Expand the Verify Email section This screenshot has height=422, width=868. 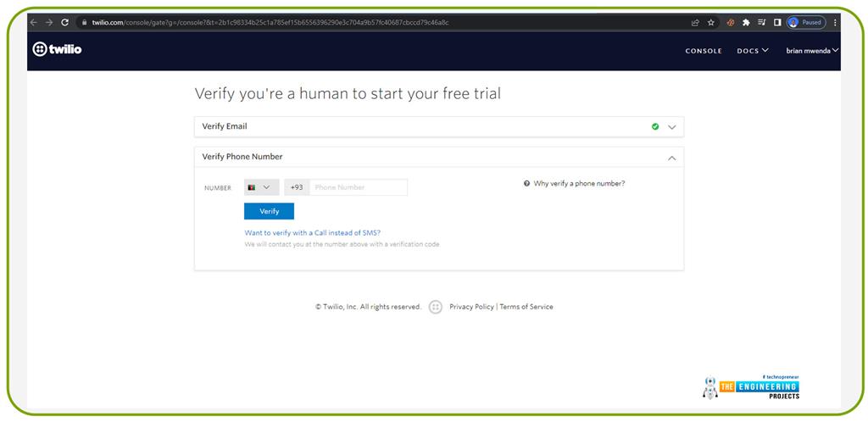672,127
